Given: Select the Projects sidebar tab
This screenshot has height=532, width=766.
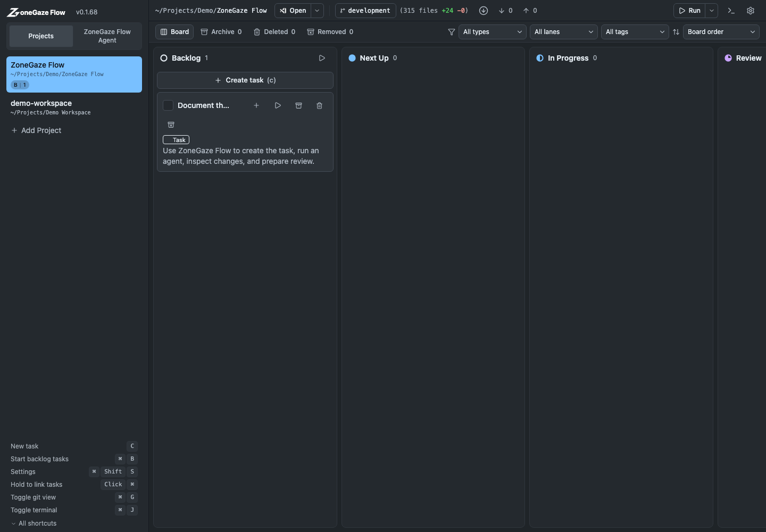Looking at the screenshot, I should click(41, 36).
